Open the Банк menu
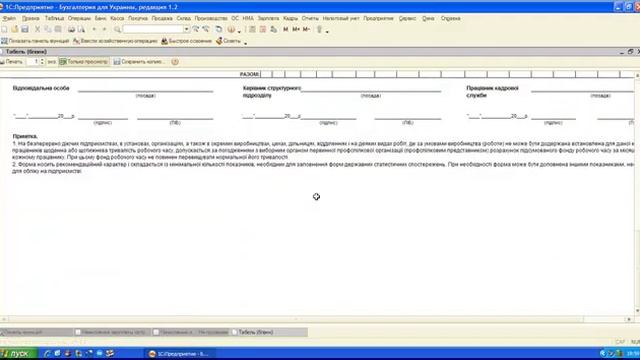The width and height of the screenshot is (640, 360). 100,18
